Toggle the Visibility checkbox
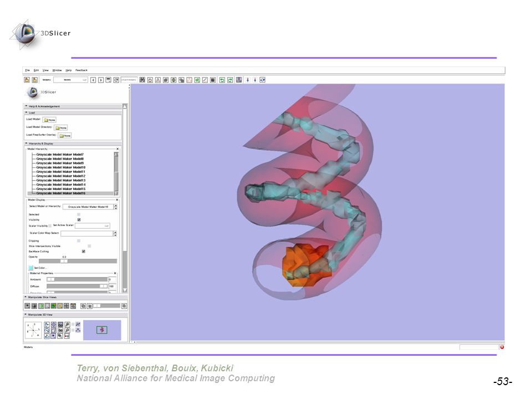 pyautogui.click(x=79, y=220)
